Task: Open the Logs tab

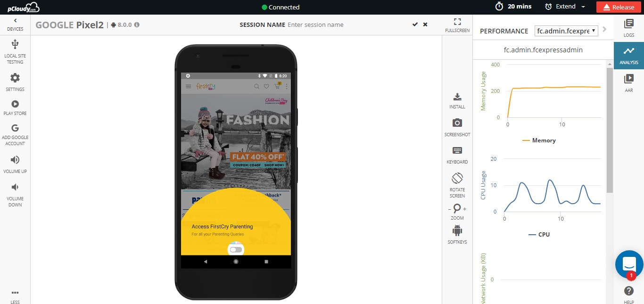Action: tap(629, 28)
